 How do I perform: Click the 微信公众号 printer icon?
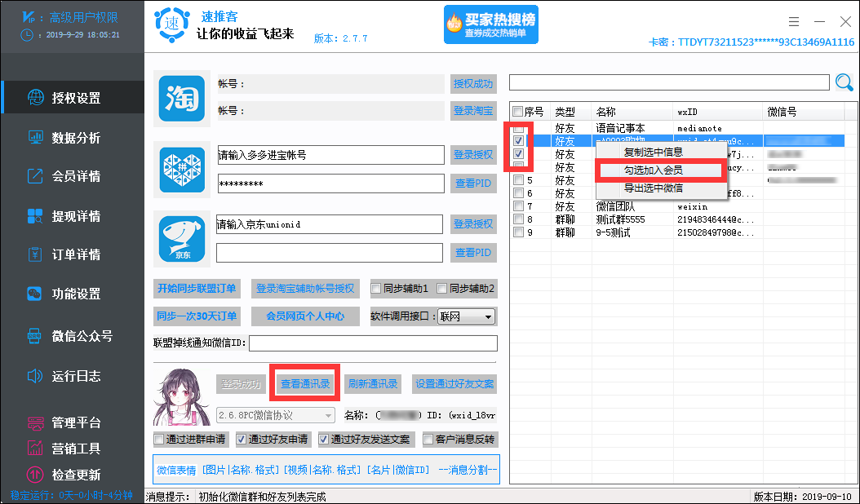pyautogui.click(x=34, y=335)
